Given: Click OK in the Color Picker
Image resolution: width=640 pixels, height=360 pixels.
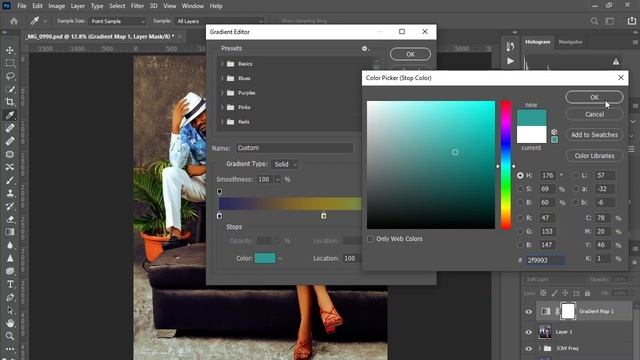Looking at the screenshot, I should [x=594, y=97].
